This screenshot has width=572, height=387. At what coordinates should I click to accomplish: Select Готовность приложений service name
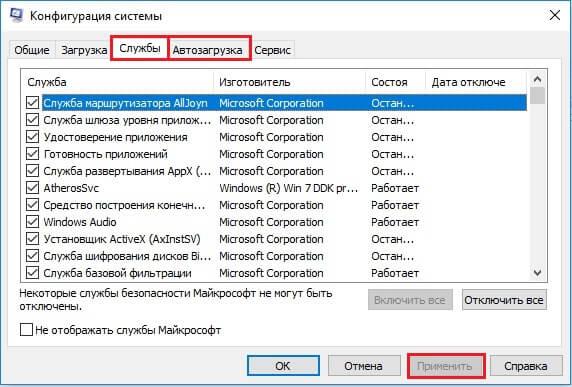[x=105, y=154]
